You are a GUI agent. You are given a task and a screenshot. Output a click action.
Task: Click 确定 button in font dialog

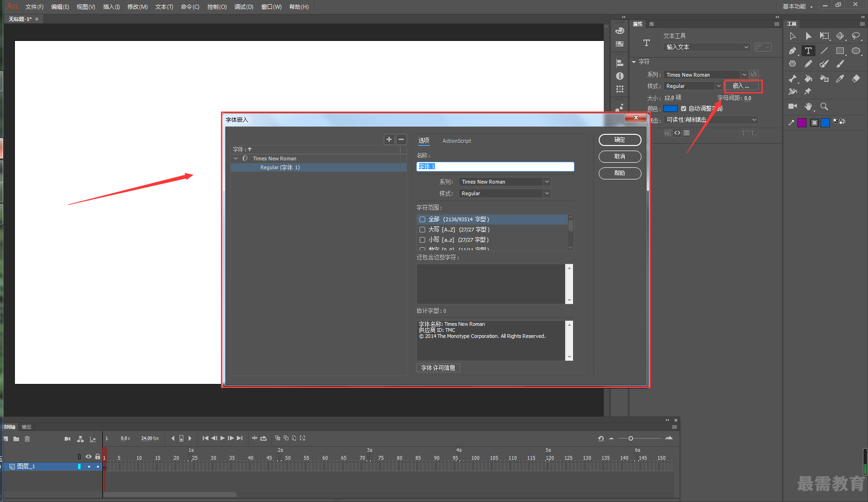620,140
